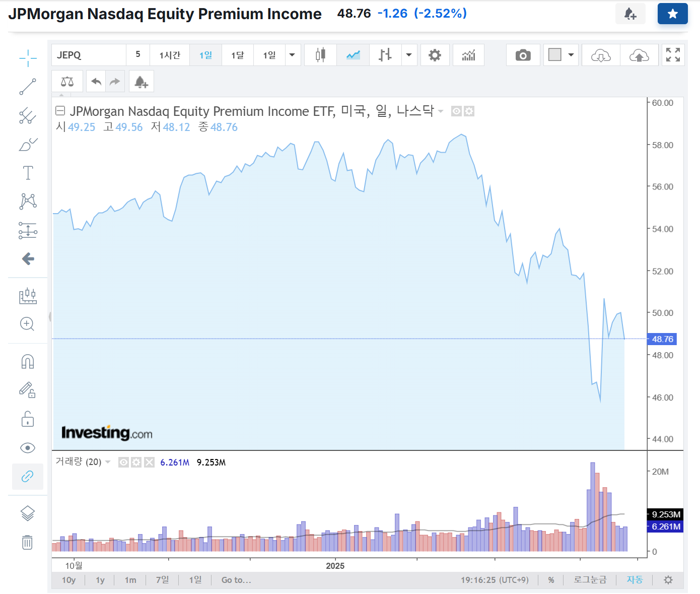700x594 pixels.
Task: Open the object tree layers icon
Action: pos(28,513)
